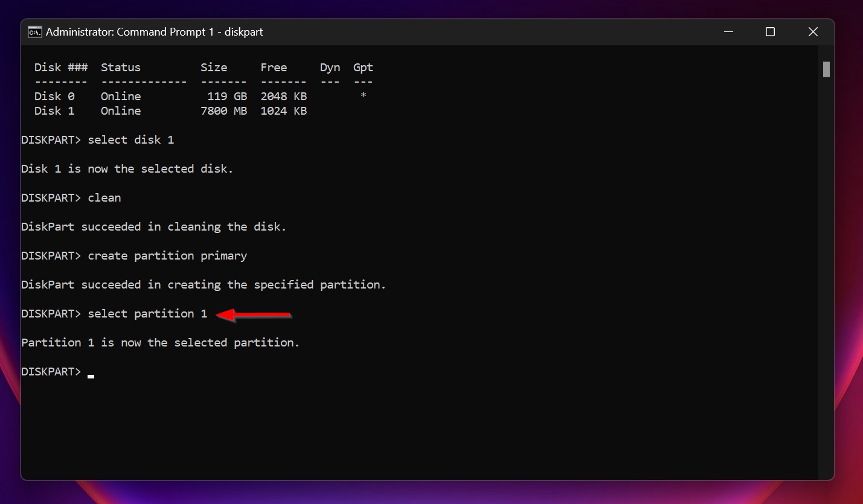Click 'Disk 1 is now the selected disk.'
This screenshot has height=504, width=863.
pyautogui.click(x=127, y=169)
